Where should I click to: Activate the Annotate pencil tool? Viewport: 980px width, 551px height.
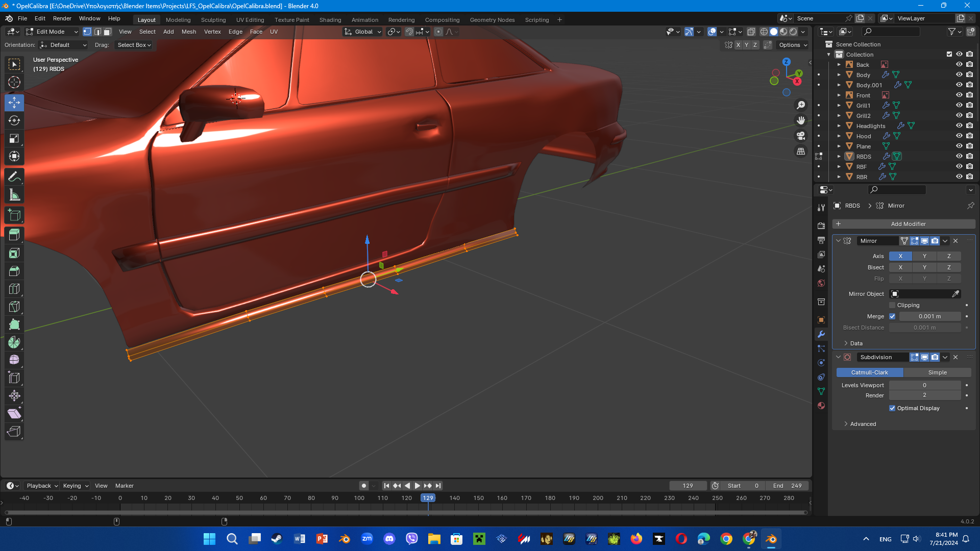pos(14,177)
